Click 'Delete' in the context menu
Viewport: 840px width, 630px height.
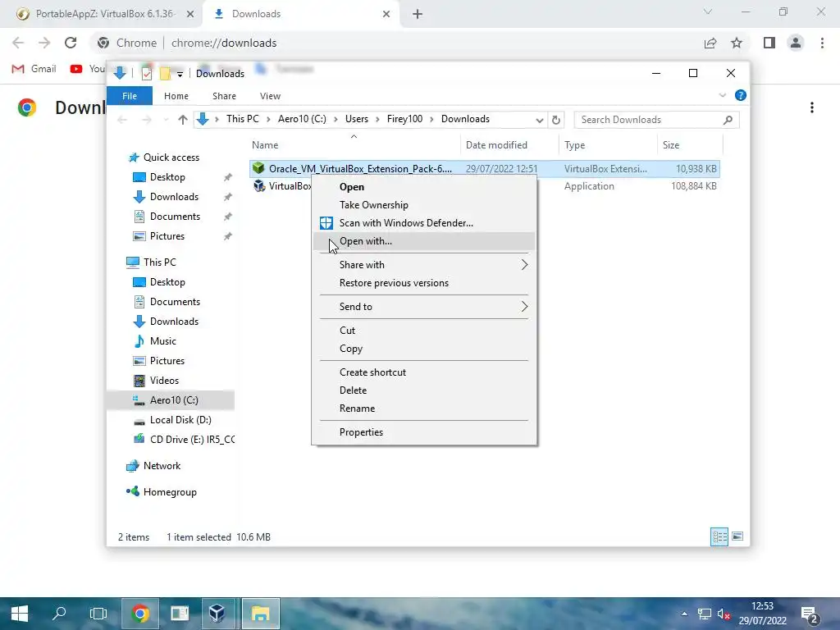(424, 390)
